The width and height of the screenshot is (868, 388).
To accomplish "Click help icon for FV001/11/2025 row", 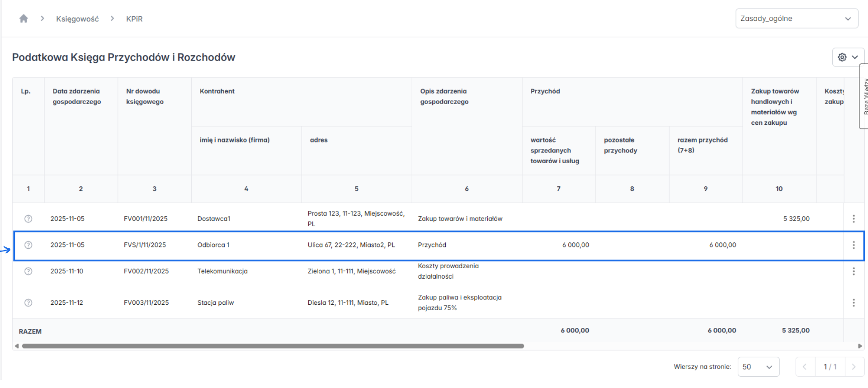I will (28, 219).
